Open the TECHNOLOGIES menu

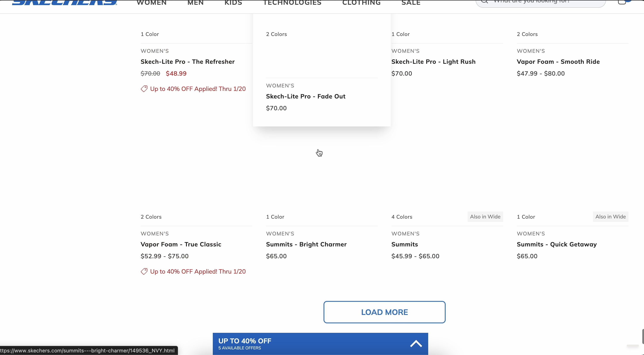pos(292,3)
